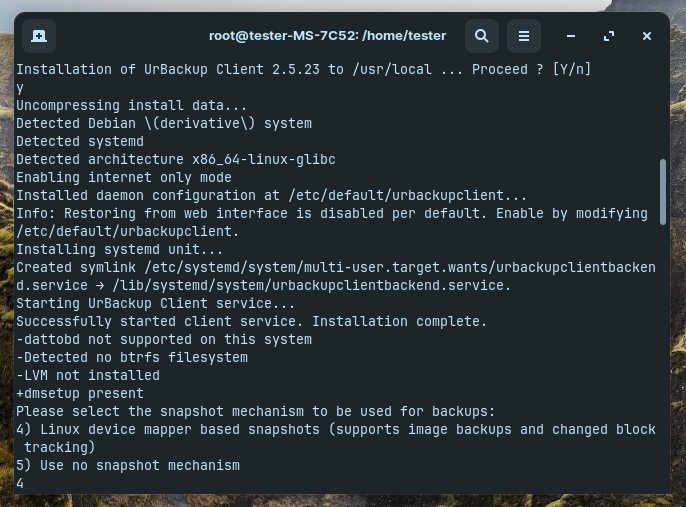Click the 'Installing systemd unit...' line
686x507 pixels.
click(119, 249)
